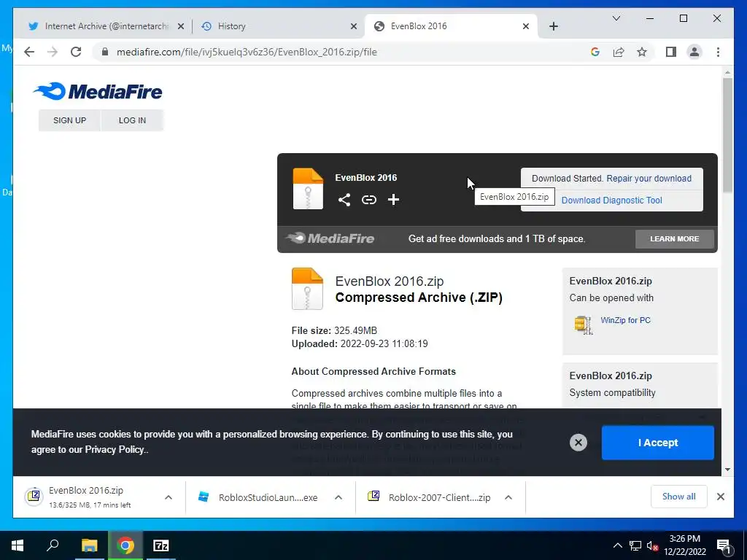Screen dimensions: 747x560
Task: Copy link using the chain link icon
Action: [x=368, y=200]
